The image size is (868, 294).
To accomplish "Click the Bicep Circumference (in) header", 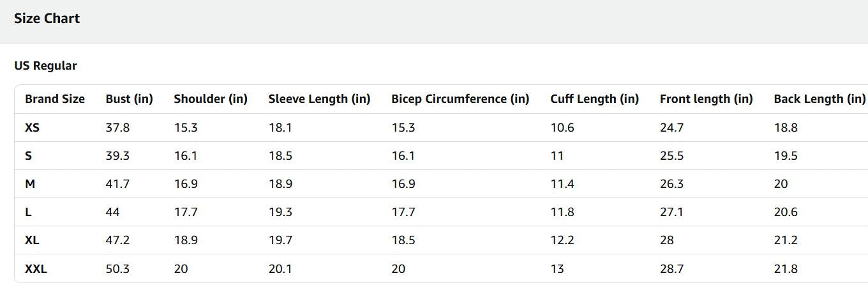I will 460,99.
